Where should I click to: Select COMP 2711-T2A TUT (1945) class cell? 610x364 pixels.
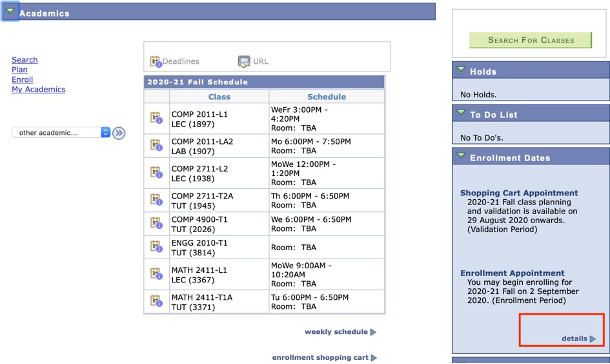tap(219, 201)
